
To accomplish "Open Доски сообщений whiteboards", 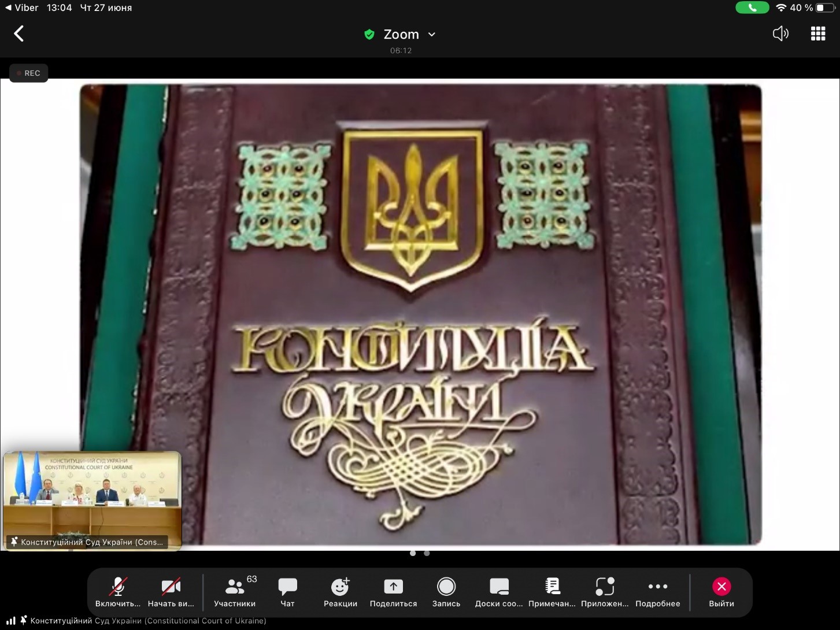I will pyautogui.click(x=499, y=592).
